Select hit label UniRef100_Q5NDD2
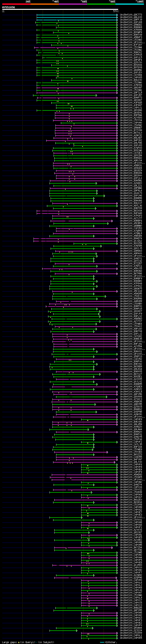Viewport: 146px width, 644px height. pos(131,25)
